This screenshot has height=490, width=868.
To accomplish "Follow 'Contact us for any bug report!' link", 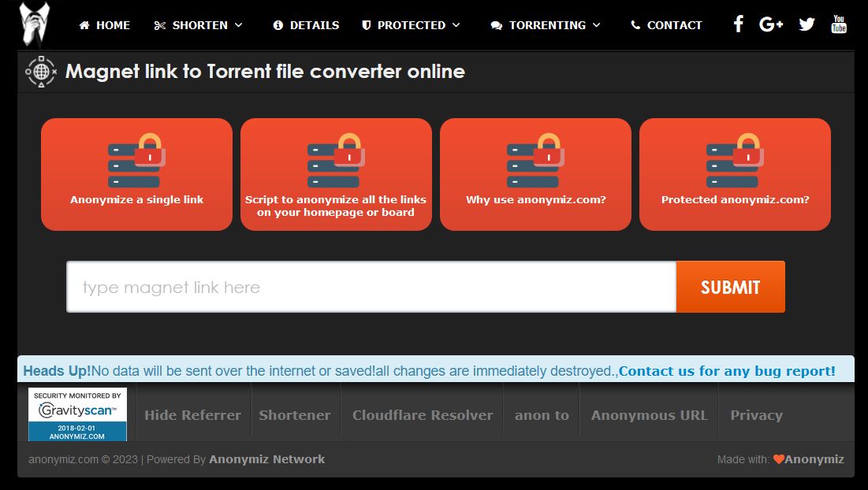I will click(x=727, y=371).
